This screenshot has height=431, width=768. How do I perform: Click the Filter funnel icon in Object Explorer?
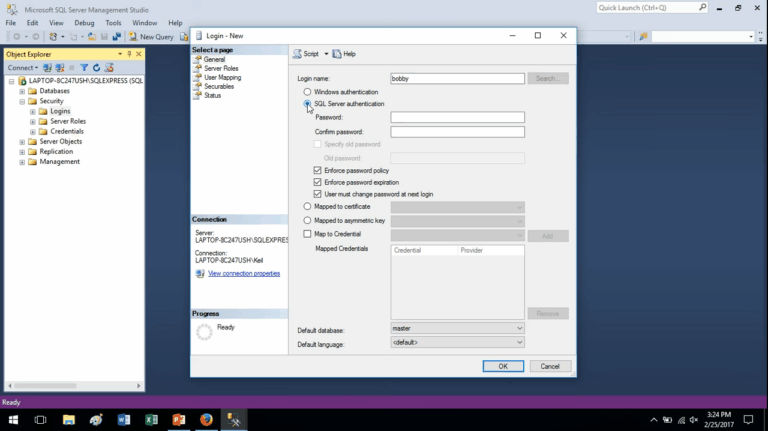[84, 68]
